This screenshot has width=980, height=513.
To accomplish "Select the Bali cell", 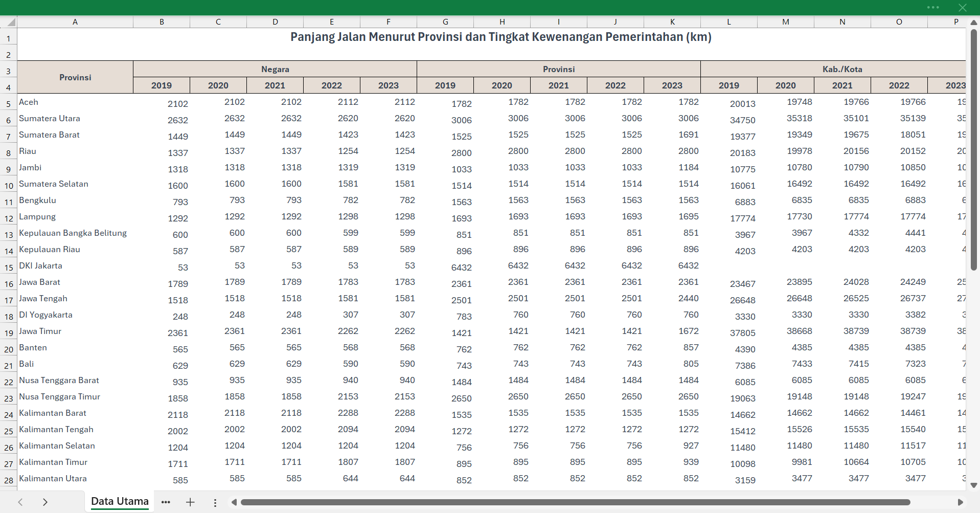I will coord(75,364).
